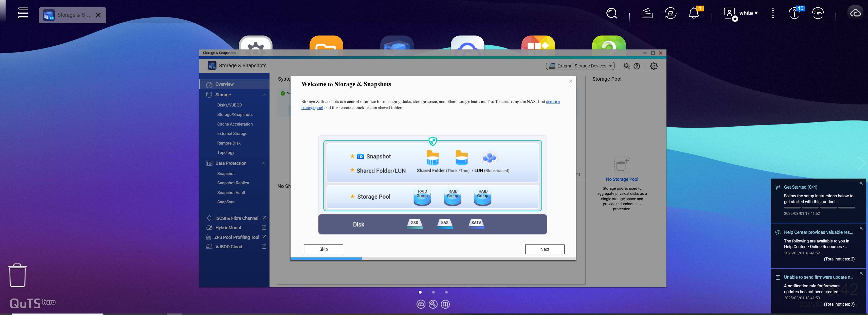Open Disks/VJBOD in the sidebar
Viewport: 868px width, 315px height.
click(x=229, y=105)
